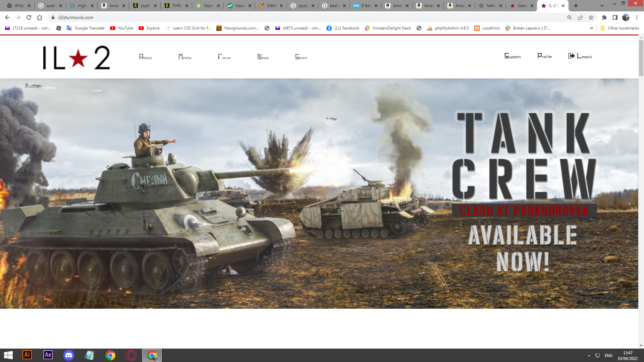Viewport: 644px width, 362px height.
Task: Open the Forum menu item
Action: click(x=224, y=57)
